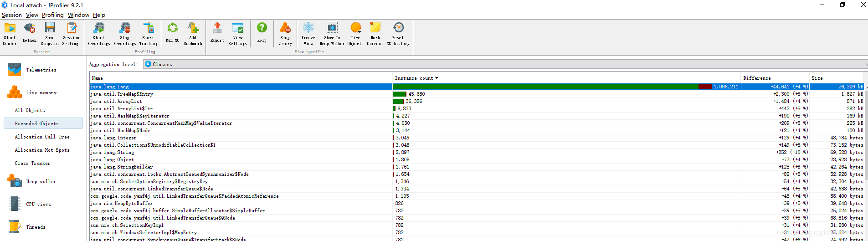Screen dimensions: 868x241
Task: Open Aggregation level Classes dropdown
Action: (x=505, y=64)
